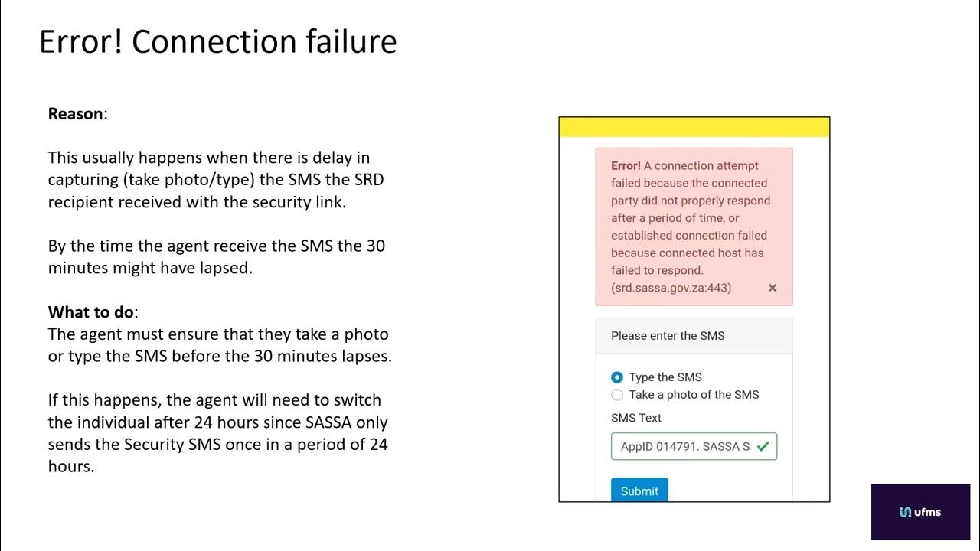Screen dimensions: 980x551
Task: Click the paragraph starting "By the time the agent"
Action: [x=217, y=257]
